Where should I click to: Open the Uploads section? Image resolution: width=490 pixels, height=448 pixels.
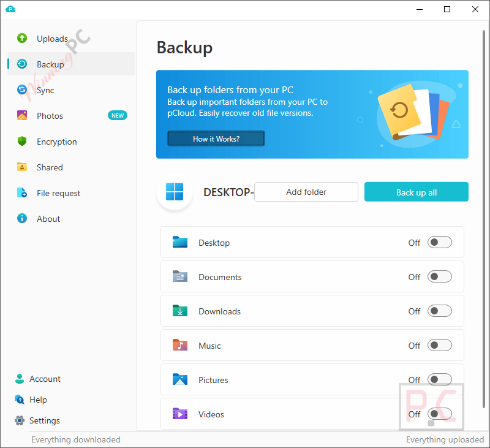coord(71,39)
